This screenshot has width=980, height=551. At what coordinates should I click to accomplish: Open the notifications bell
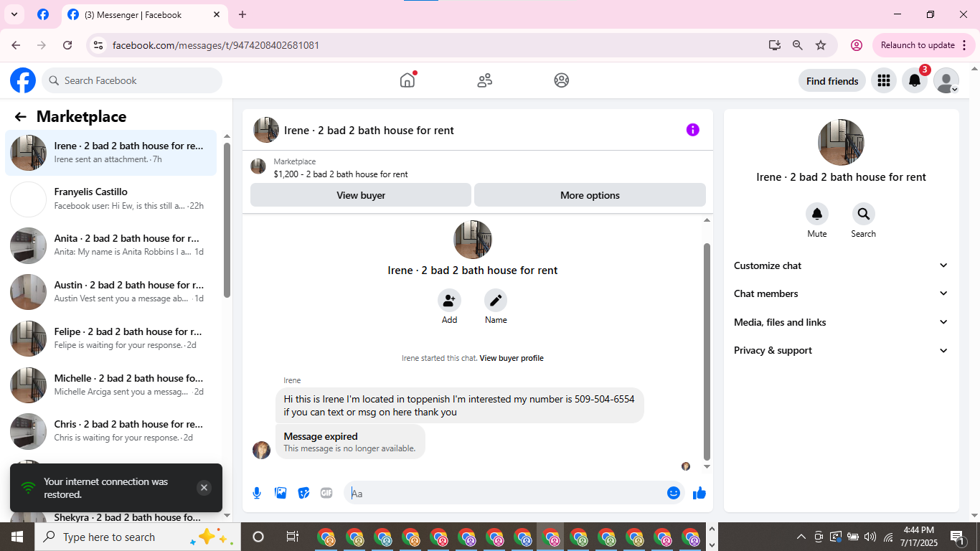pos(915,80)
